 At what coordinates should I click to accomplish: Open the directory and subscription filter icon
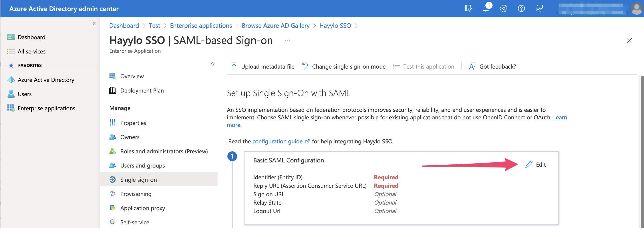[x=468, y=8]
